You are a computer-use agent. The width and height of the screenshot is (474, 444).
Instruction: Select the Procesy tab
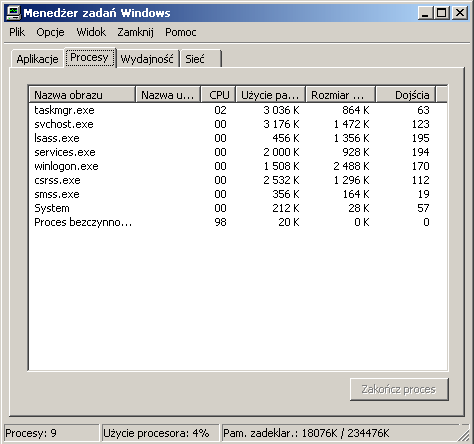click(x=90, y=57)
